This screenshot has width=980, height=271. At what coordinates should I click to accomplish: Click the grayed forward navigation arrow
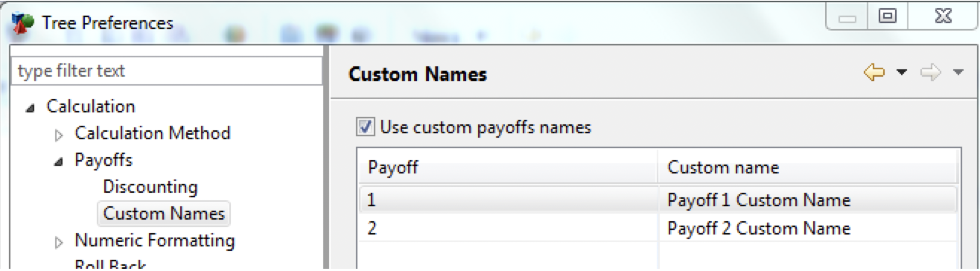(931, 72)
